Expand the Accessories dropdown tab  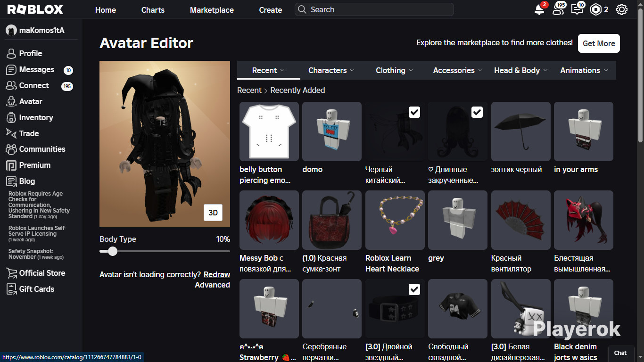pyautogui.click(x=458, y=70)
